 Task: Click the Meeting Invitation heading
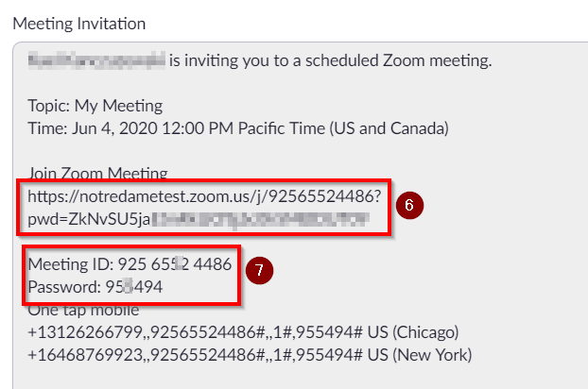click(x=79, y=24)
